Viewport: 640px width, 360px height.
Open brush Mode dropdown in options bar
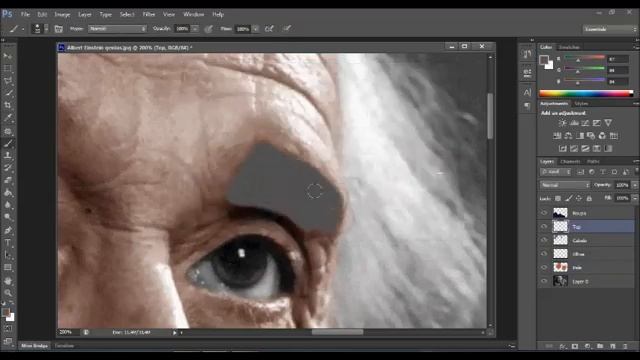click(x=117, y=29)
